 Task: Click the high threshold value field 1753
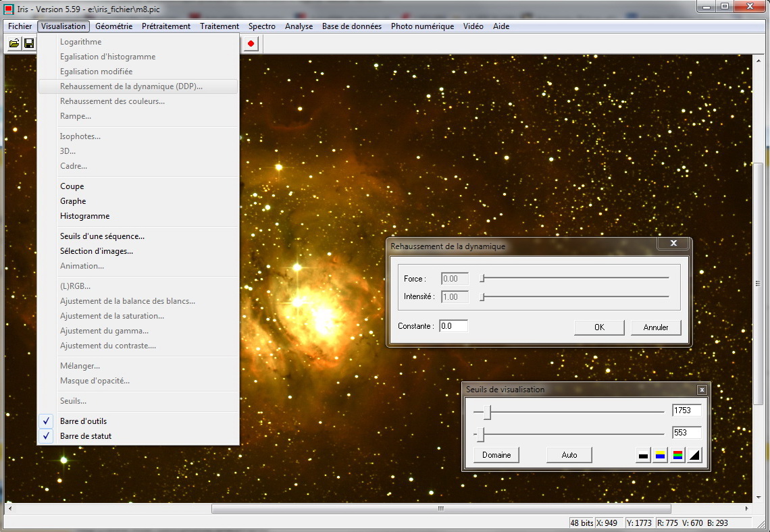tap(686, 410)
